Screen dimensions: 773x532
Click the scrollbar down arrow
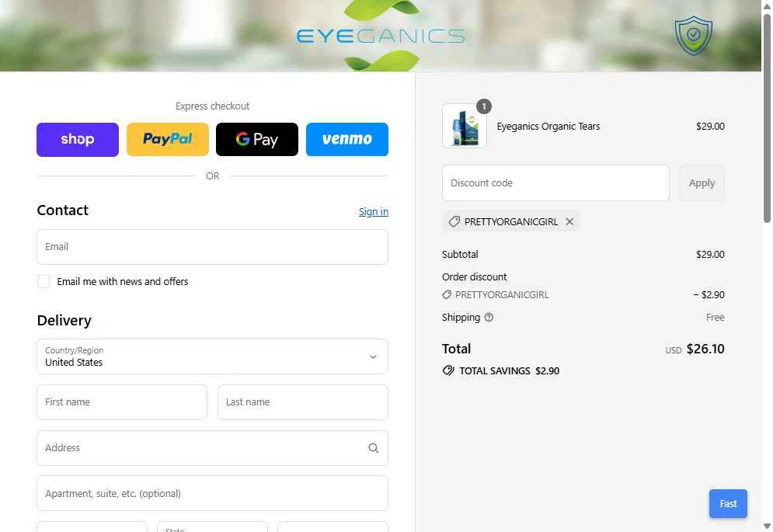(767, 526)
